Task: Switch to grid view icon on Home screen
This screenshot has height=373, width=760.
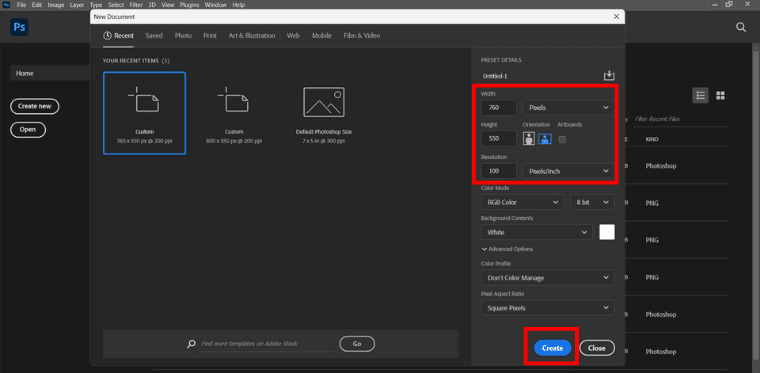Action: tap(720, 95)
